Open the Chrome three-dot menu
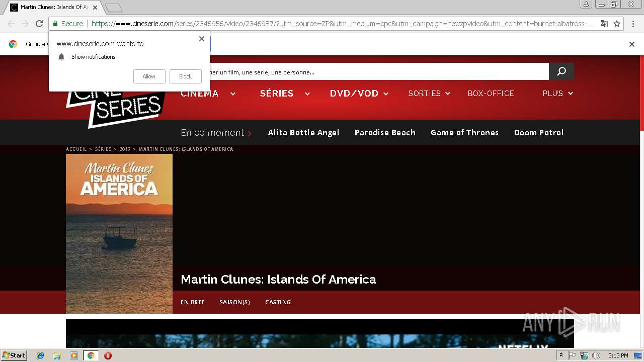 click(633, 24)
